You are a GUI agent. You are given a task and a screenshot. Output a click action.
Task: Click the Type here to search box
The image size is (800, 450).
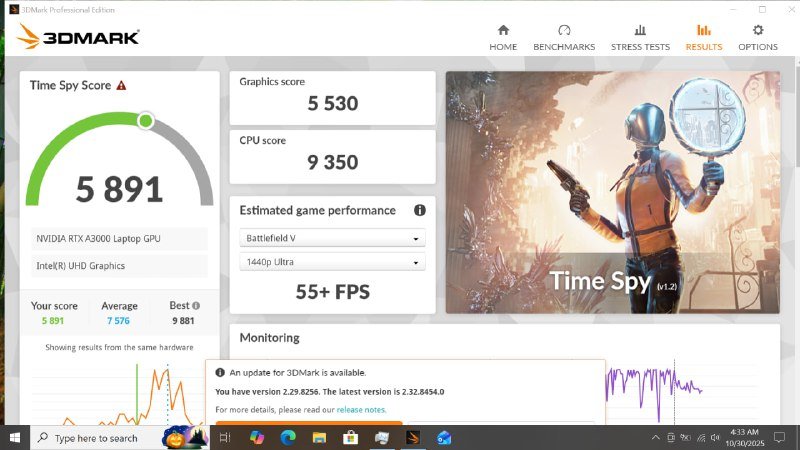(x=119, y=438)
